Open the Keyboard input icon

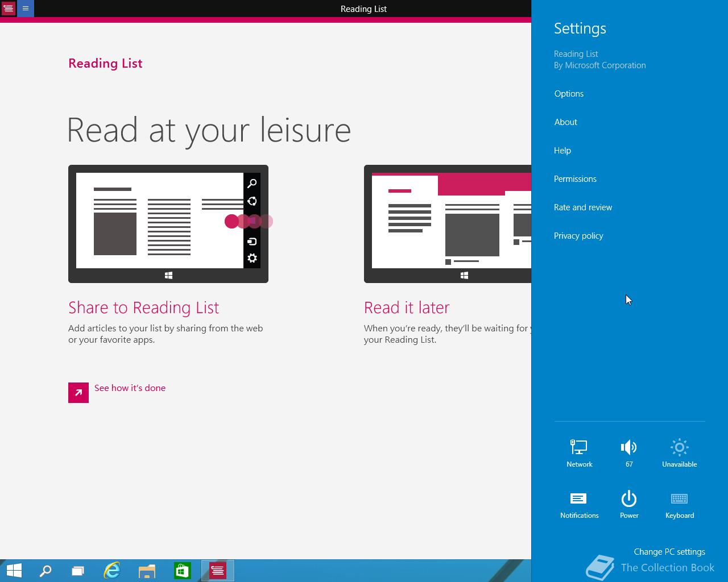pyautogui.click(x=679, y=505)
